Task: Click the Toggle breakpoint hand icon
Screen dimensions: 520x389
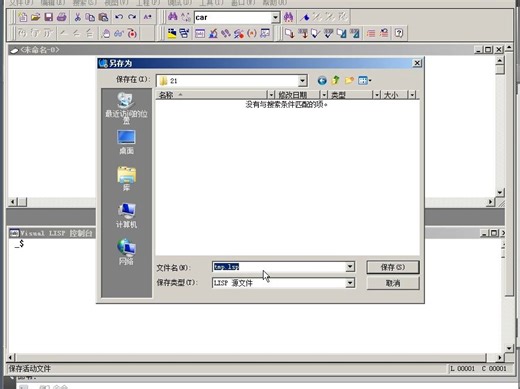Action: click(x=106, y=33)
